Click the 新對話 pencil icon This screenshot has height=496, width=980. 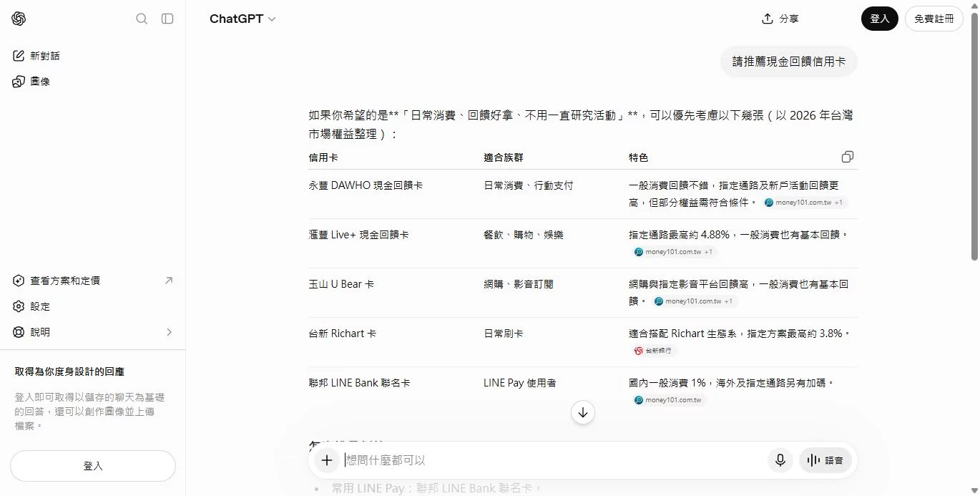click(19, 56)
